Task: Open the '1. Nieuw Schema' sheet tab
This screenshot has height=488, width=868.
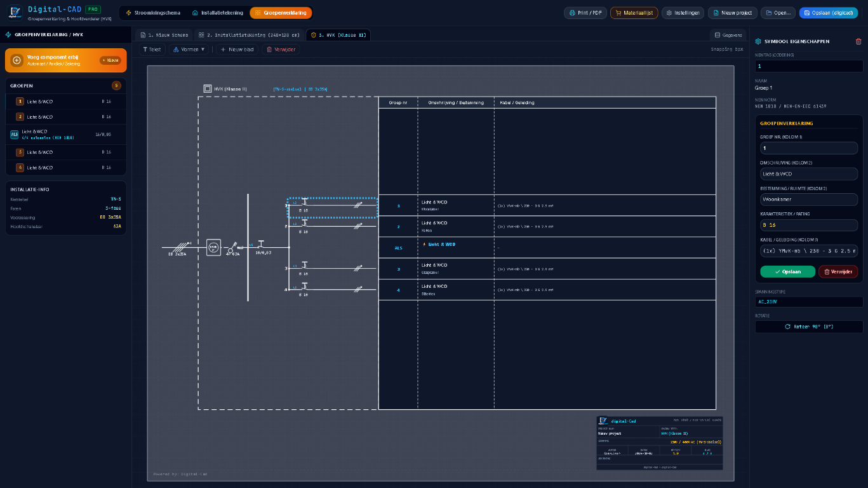Action: (x=164, y=35)
